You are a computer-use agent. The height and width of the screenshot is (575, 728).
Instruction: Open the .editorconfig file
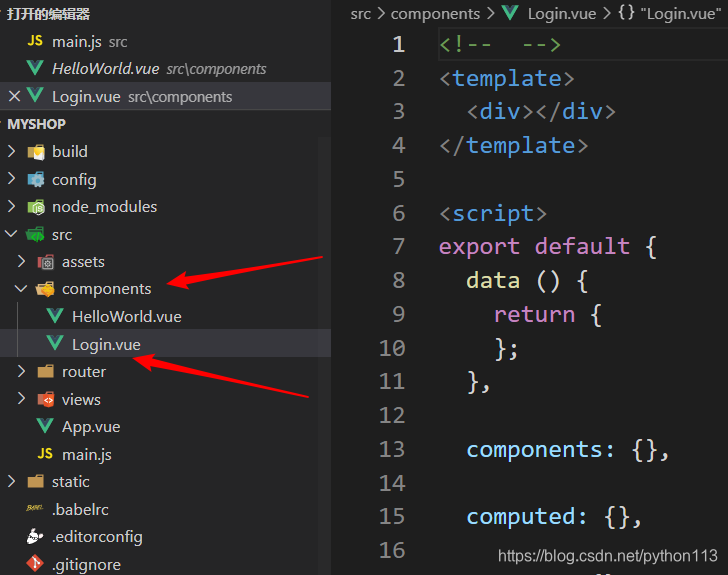tap(165, 536)
